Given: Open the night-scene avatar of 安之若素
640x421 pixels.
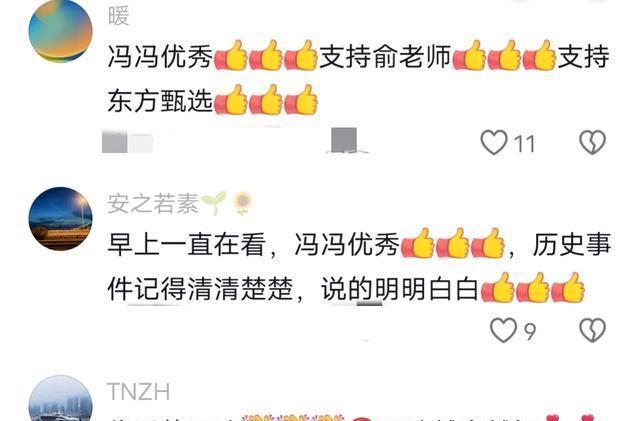Looking at the screenshot, I should pos(60,219).
